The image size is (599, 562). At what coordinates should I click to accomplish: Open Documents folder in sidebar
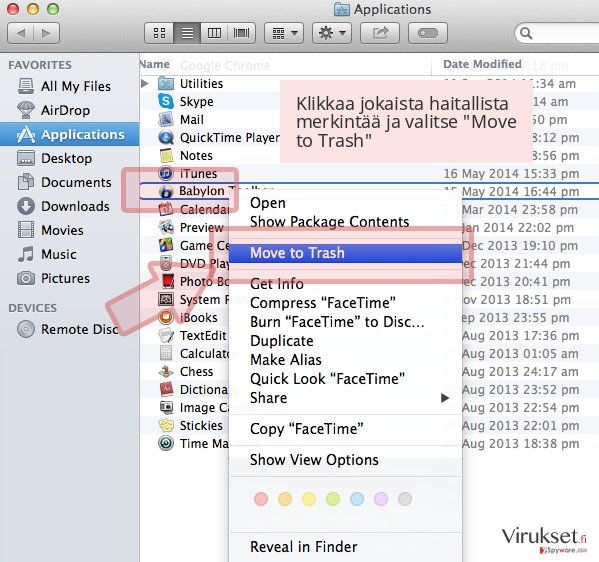tap(70, 183)
